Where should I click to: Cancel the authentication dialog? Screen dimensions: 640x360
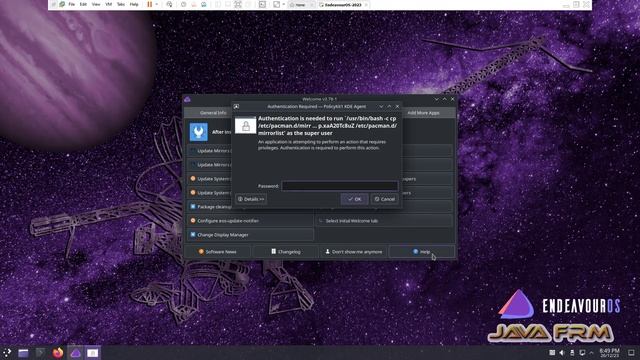coord(384,199)
